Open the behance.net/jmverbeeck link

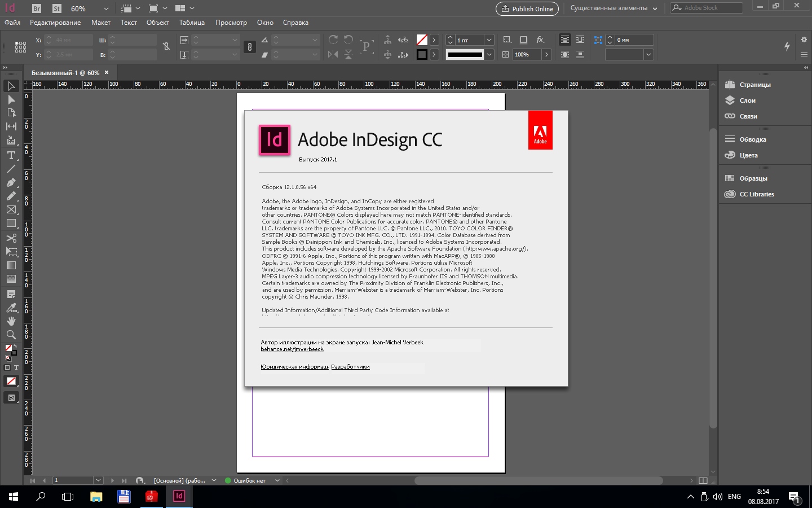[292, 349]
